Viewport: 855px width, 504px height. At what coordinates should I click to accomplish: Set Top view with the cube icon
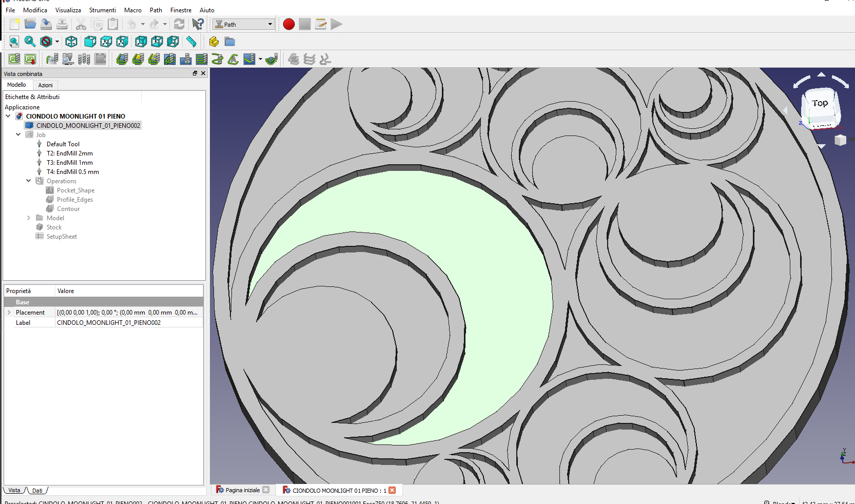click(x=106, y=42)
